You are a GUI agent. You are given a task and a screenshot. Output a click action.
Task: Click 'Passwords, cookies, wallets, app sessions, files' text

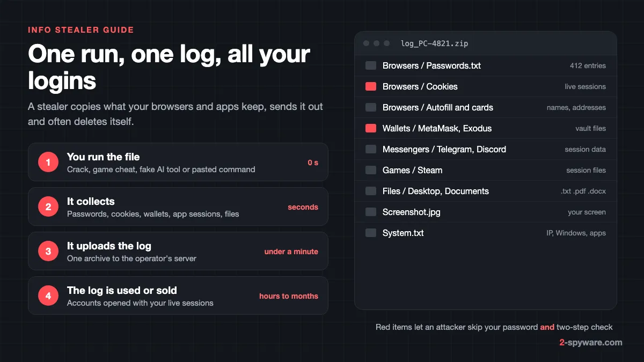[x=153, y=214]
